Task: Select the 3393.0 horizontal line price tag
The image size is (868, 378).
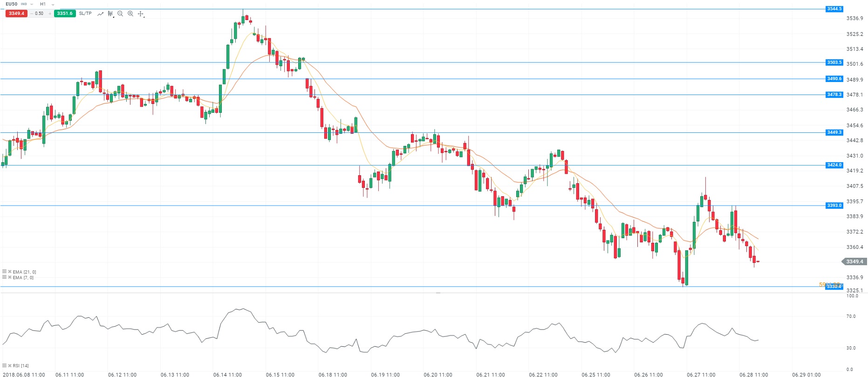Action: pyautogui.click(x=834, y=206)
